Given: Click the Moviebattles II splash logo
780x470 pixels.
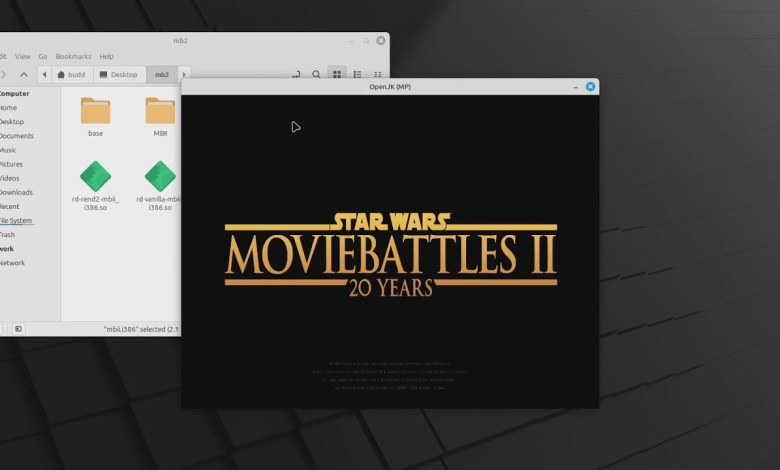Looking at the screenshot, I should (391, 255).
